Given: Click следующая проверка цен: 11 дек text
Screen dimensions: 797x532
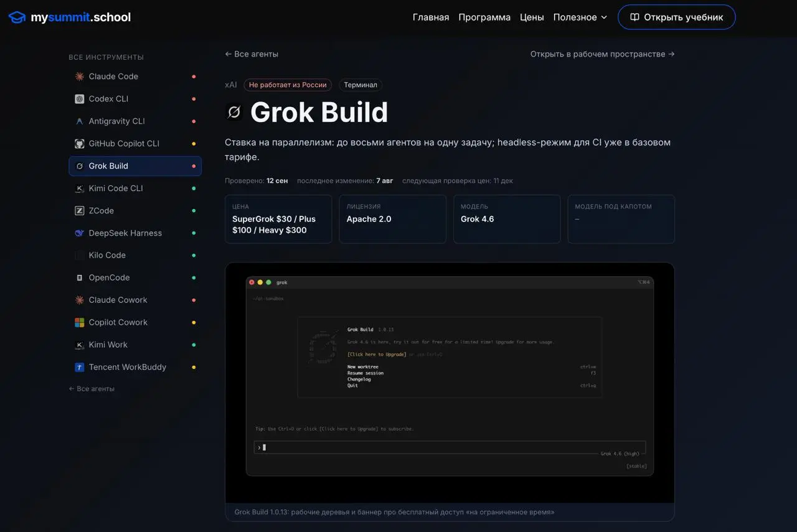Looking at the screenshot, I should click(x=458, y=180).
